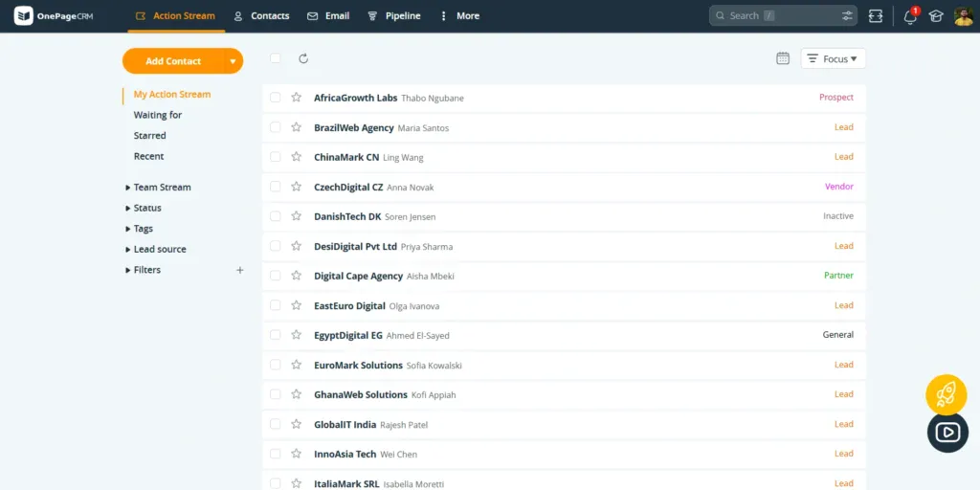Viewport: 980px width, 490px height.
Task: Open the video play floating button
Action: [947, 433]
